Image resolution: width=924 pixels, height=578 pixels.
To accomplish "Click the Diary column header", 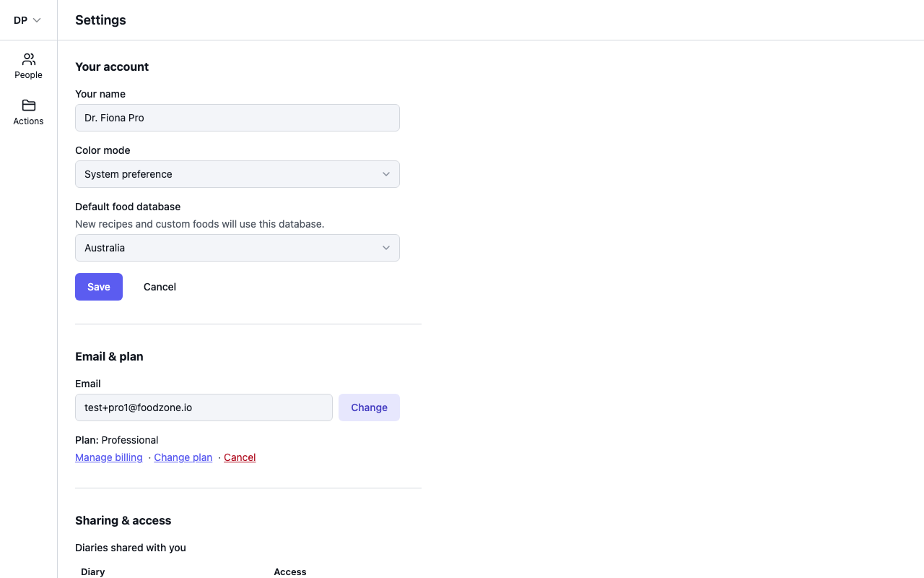I will tap(93, 571).
